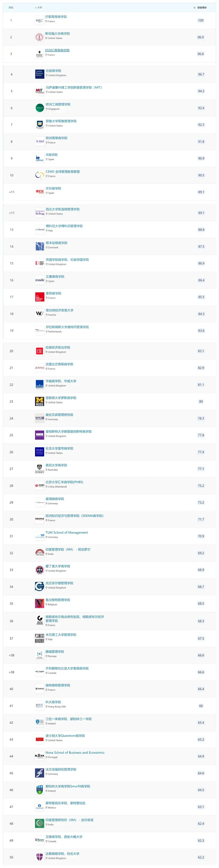Click the 排名 column header

point(11,7)
